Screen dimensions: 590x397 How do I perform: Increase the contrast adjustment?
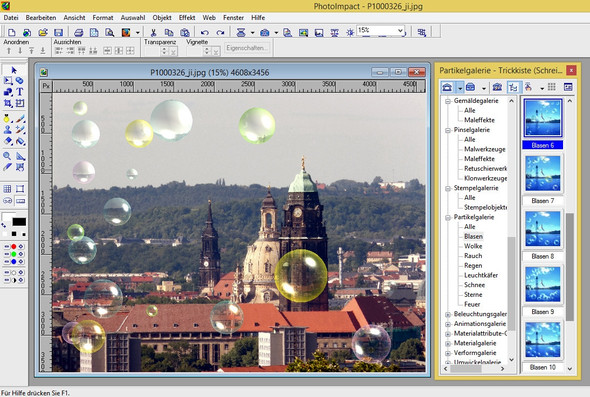coord(21,280)
